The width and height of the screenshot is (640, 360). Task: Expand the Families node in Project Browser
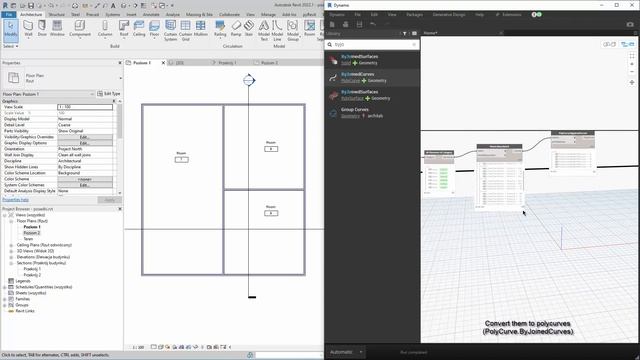point(4,299)
